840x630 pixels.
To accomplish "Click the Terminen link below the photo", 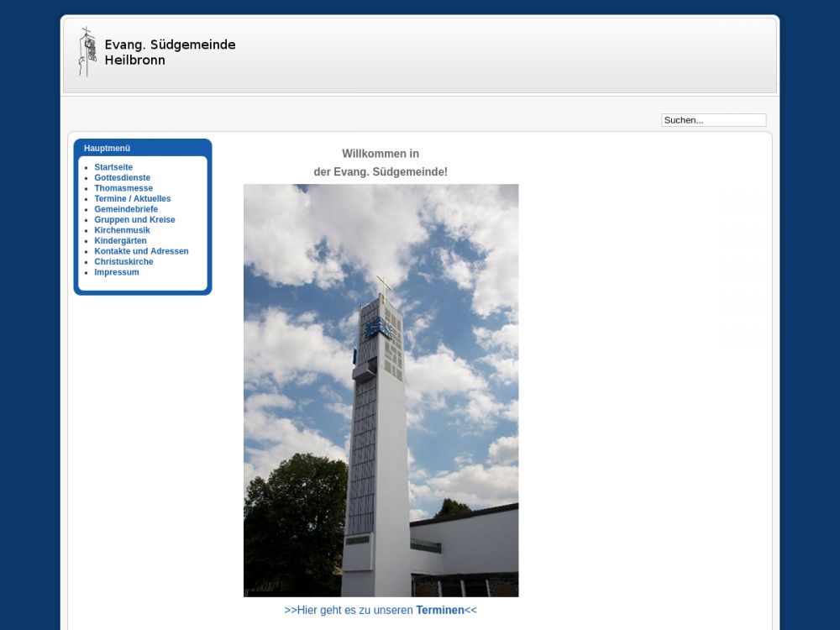I will point(439,611).
